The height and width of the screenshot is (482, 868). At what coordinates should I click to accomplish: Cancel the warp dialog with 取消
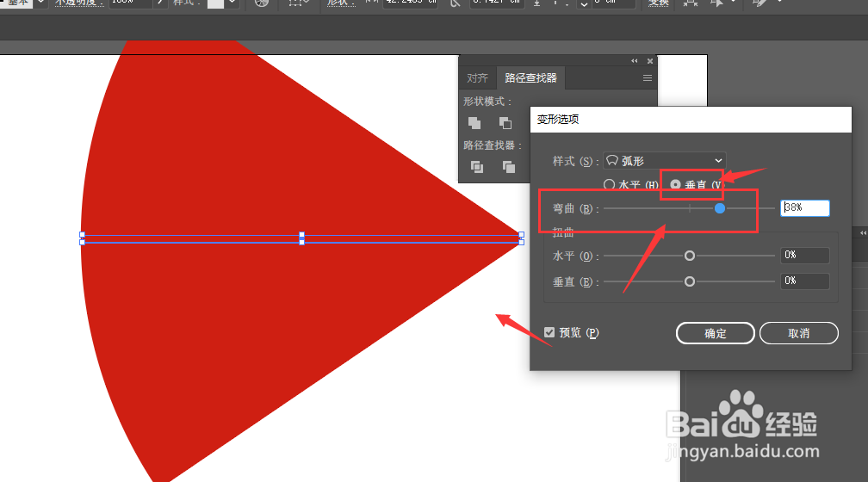tap(799, 333)
